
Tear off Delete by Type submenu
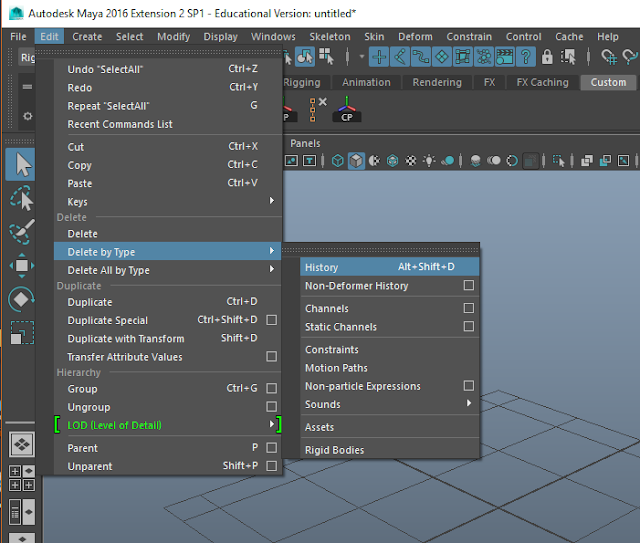point(380,249)
